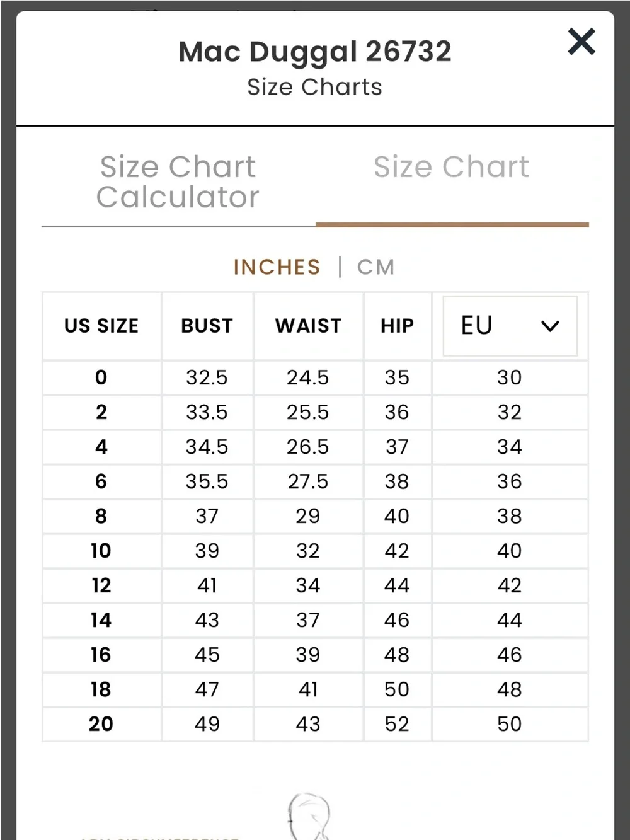
Task: Click the WAIST column header
Action: pyautogui.click(x=308, y=326)
